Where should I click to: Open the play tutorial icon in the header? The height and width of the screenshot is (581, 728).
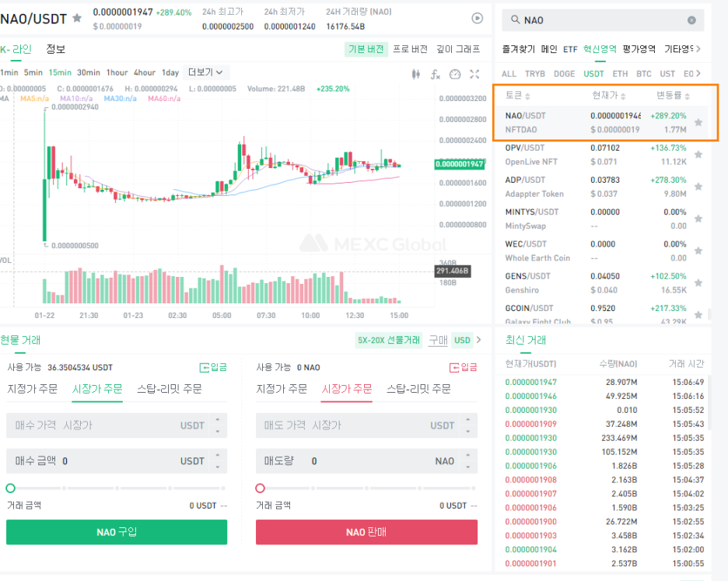point(477,18)
